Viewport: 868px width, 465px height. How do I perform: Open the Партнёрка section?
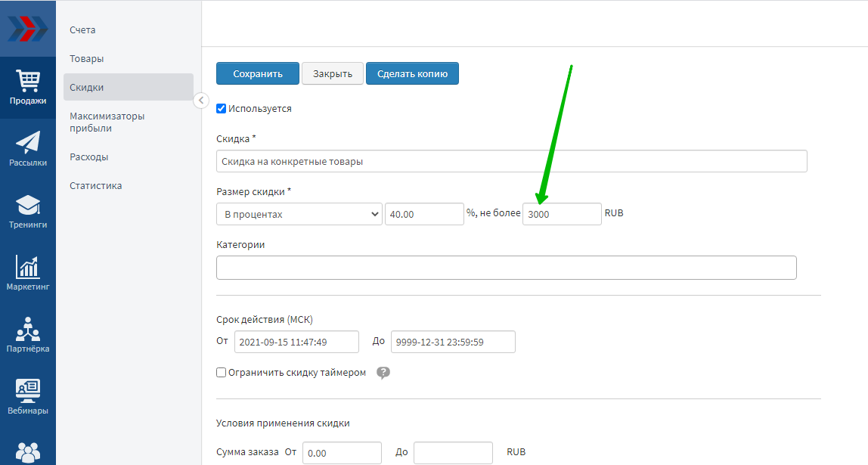coord(28,335)
